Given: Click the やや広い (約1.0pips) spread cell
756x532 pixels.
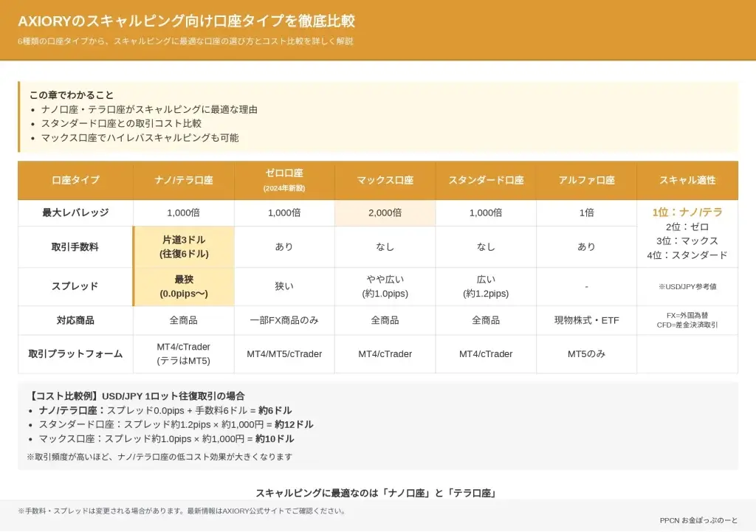Looking at the screenshot, I should pyautogui.click(x=385, y=286).
